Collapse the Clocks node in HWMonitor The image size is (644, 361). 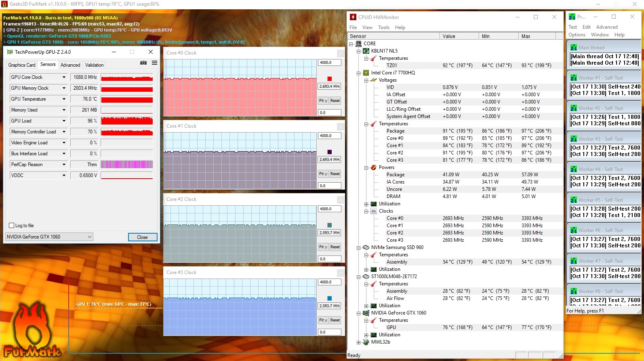coord(366,211)
